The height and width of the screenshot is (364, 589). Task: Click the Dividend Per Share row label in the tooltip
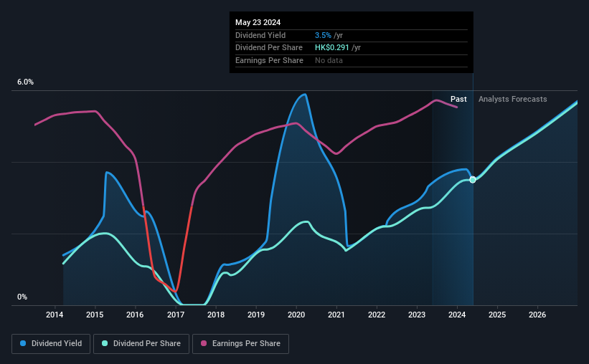(x=268, y=48)
